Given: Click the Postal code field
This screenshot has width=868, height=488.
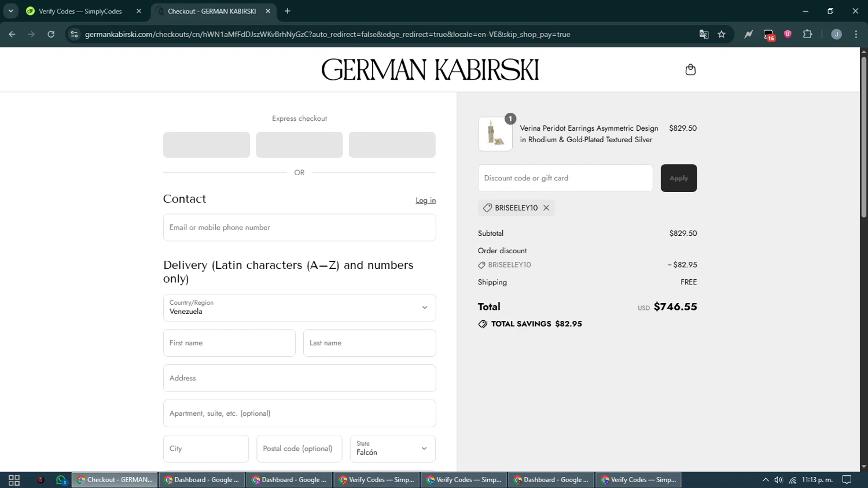Looking at the screenshot, I should [299, 449].
